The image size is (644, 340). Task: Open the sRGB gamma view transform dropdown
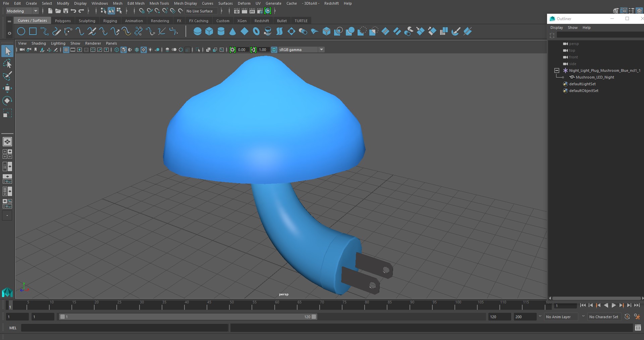(301, 50)
